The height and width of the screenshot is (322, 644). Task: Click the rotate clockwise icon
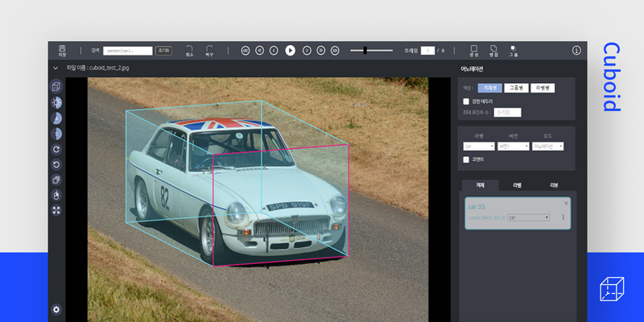(56, 149)
